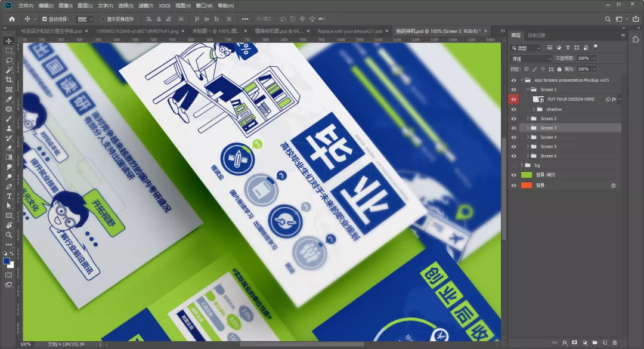Select the Zoom tool
This screenshot has height=349, width=644.
(8, 234)
